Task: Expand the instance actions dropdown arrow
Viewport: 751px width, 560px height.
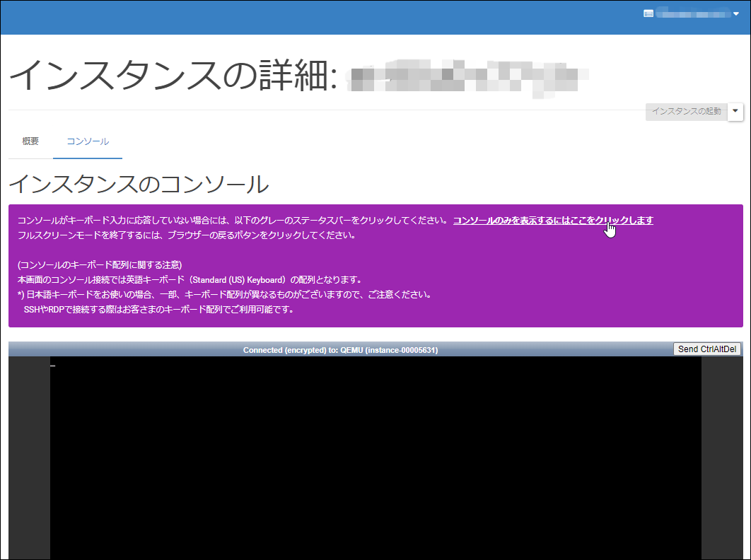Action: tap(735, 112)
